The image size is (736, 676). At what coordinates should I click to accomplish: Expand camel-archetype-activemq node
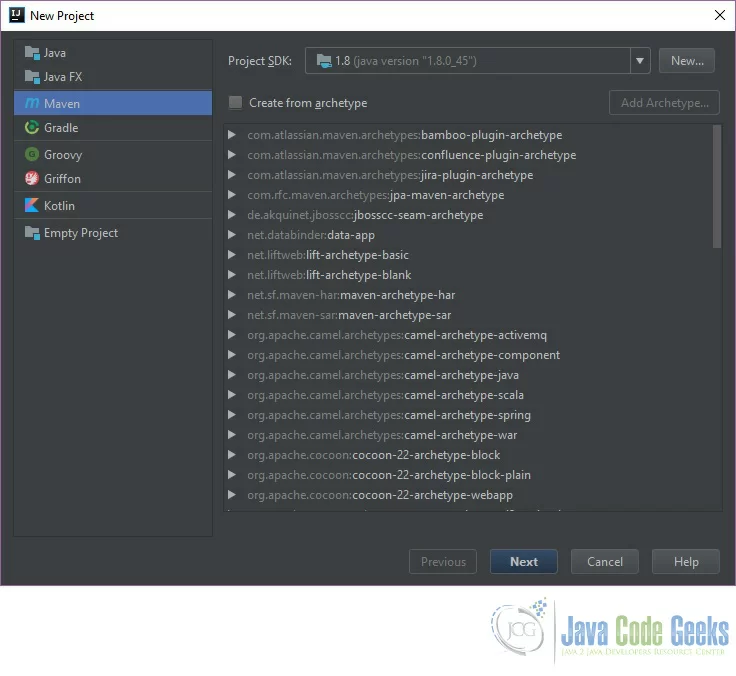pyautogui.click(x=232, y=335)
